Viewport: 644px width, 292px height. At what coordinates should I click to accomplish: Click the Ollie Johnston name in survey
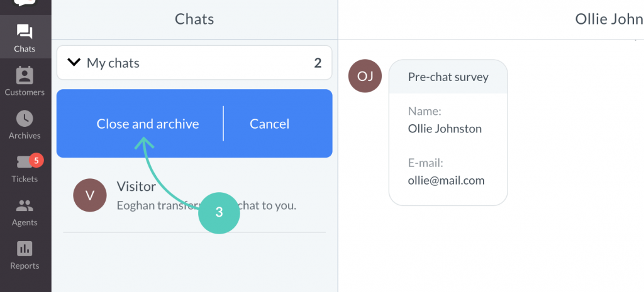coord(445,129)
